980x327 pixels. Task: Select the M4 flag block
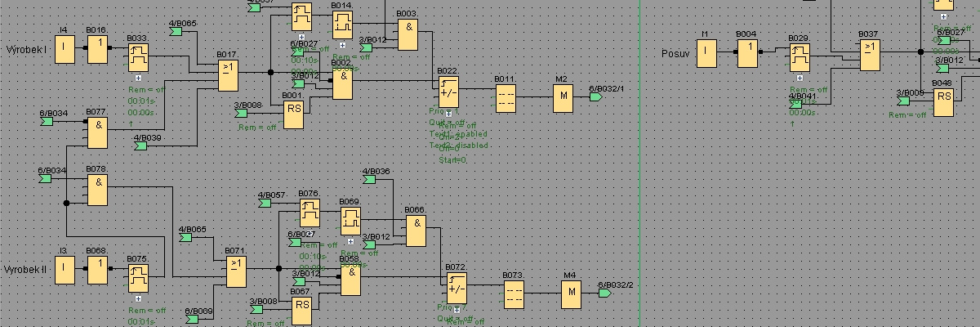[572, 293]
